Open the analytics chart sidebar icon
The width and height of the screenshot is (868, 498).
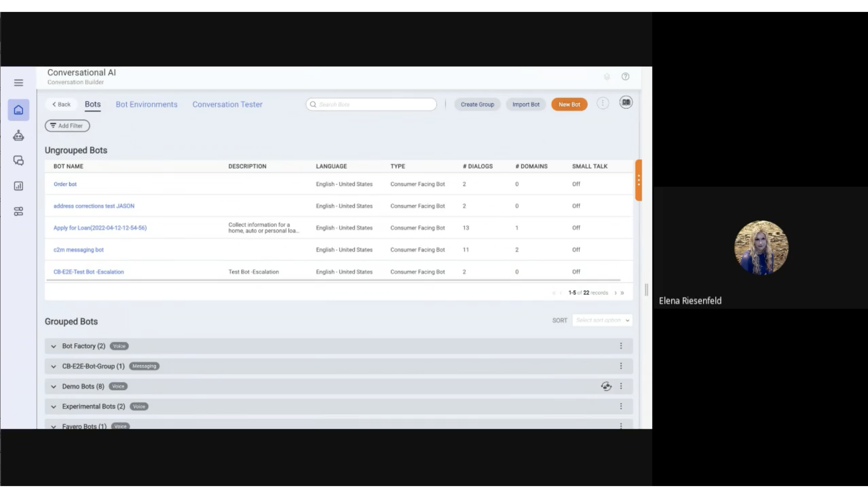[x=19, y=186]
